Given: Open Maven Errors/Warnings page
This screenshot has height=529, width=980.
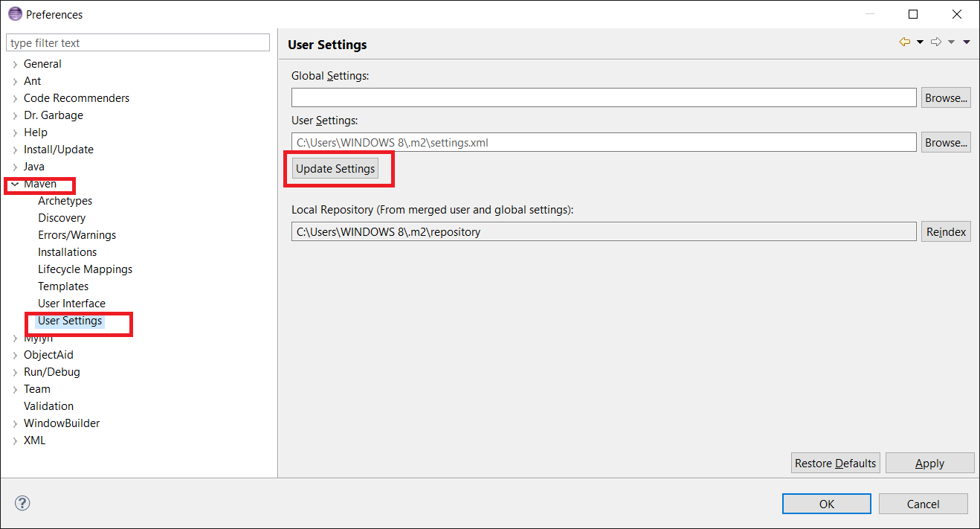Looking at the screenshot, I should 77,235.
